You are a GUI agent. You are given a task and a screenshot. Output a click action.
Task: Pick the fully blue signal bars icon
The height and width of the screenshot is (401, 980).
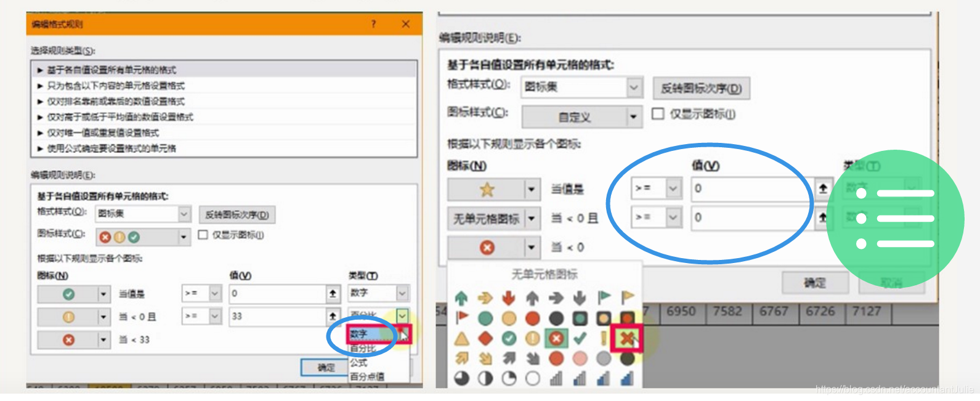[627, 378]
